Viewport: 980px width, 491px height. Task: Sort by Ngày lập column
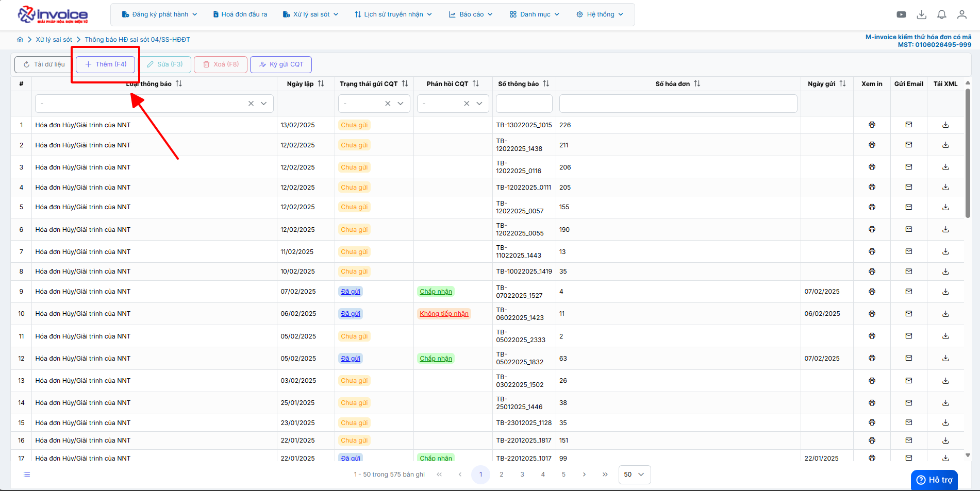tap(321, 83)
